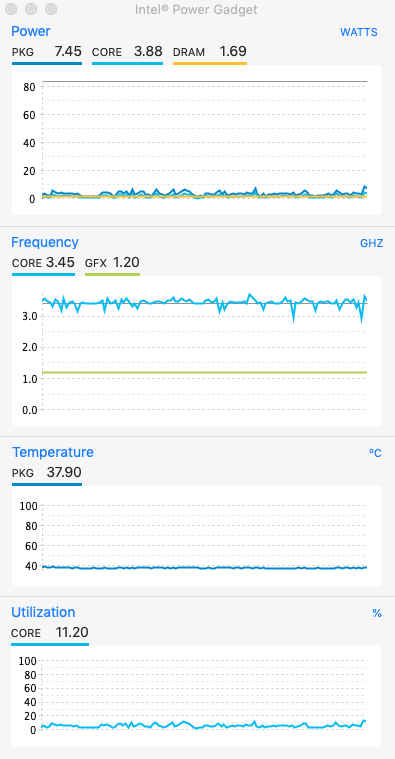
Task: Select the GFX frequency reading 1.20
Action: [x=126, y=263]
